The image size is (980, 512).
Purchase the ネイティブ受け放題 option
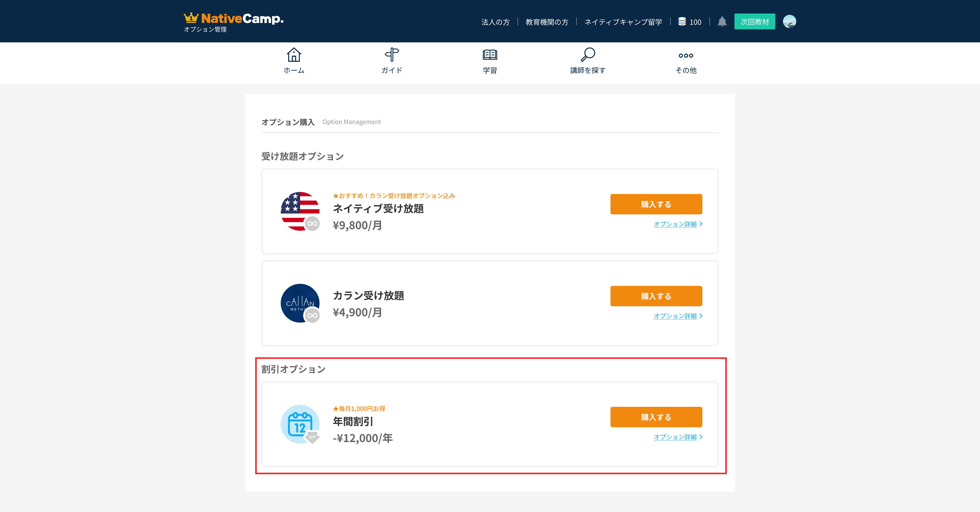[656, 204]
